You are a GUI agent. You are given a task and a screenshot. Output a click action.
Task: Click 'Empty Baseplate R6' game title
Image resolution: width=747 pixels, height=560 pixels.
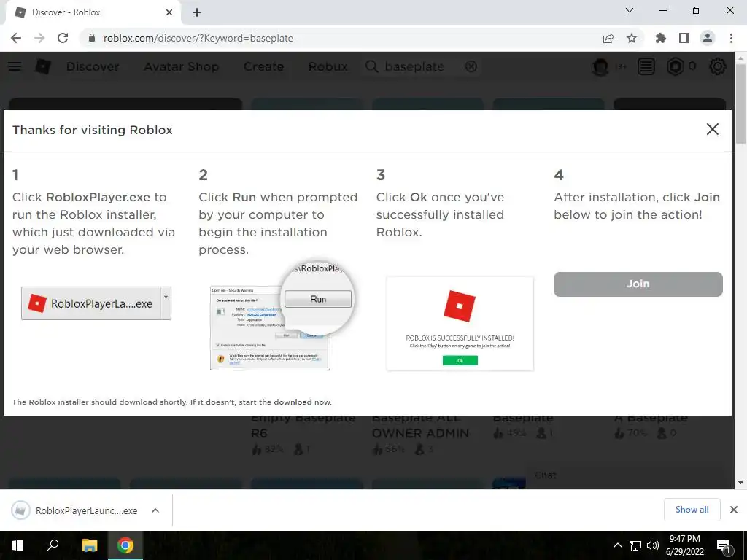303,425
